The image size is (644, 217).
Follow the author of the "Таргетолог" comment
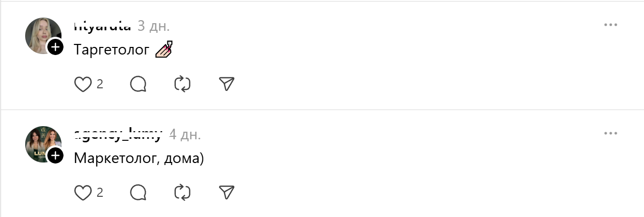(x=55, y=47)
